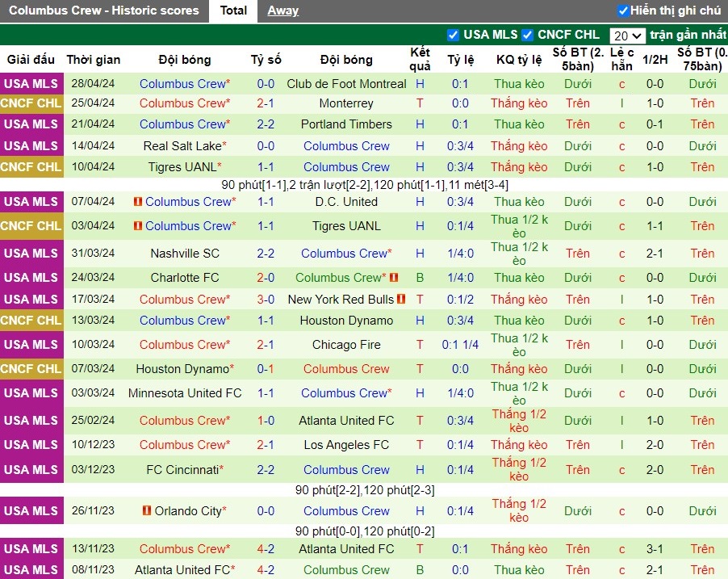Open Chicago Fire team link
The width and height of the screenshot is (728, 579).
pyautogui.click(x=346, y=344)
